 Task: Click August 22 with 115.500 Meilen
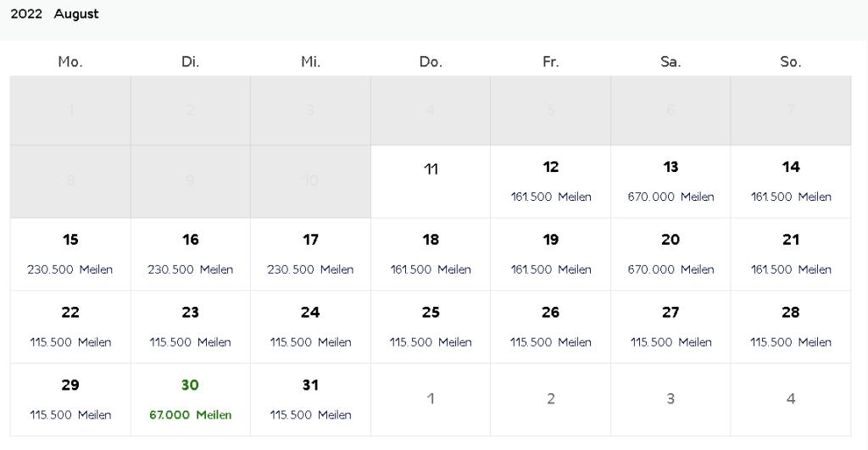coord(70,327)
